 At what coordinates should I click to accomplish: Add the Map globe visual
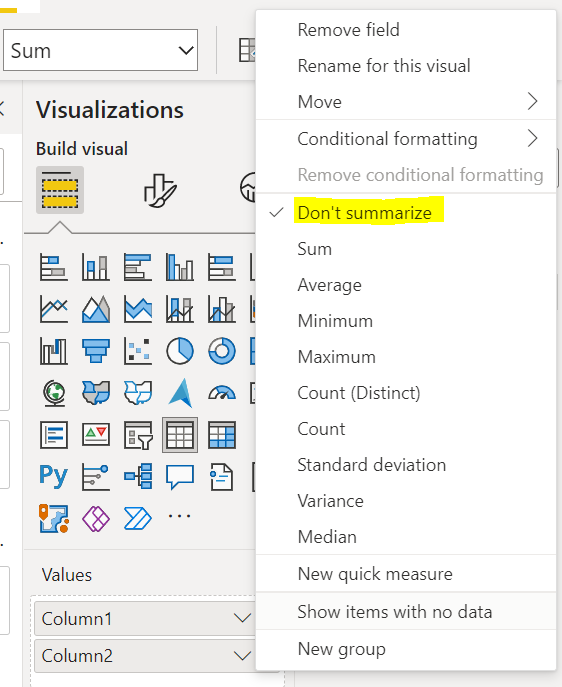point(53,393)
